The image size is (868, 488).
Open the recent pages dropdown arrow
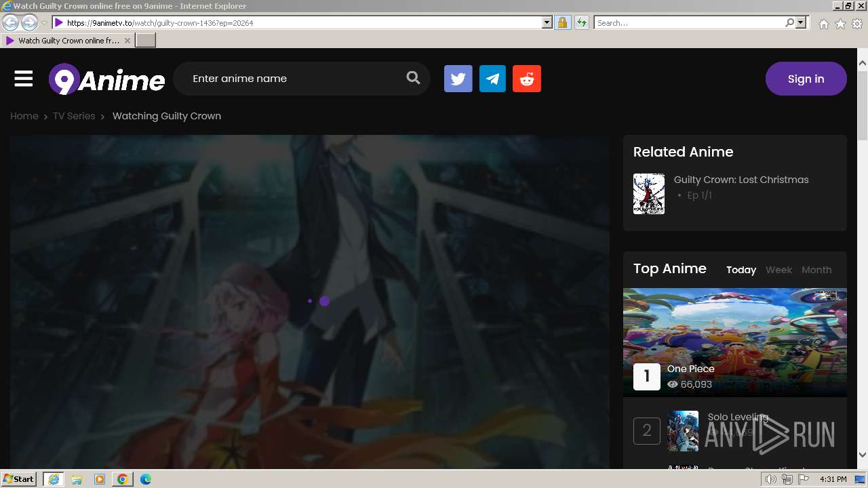point(44,23)
